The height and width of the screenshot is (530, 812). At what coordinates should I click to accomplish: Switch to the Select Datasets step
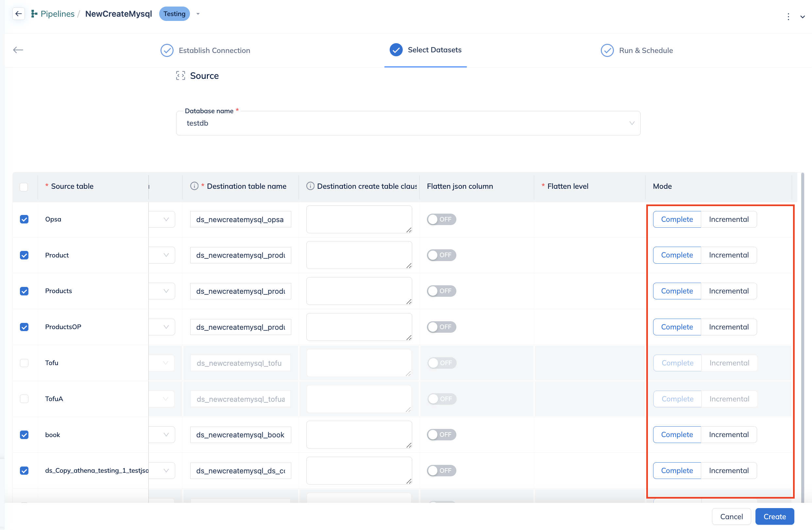425,50
